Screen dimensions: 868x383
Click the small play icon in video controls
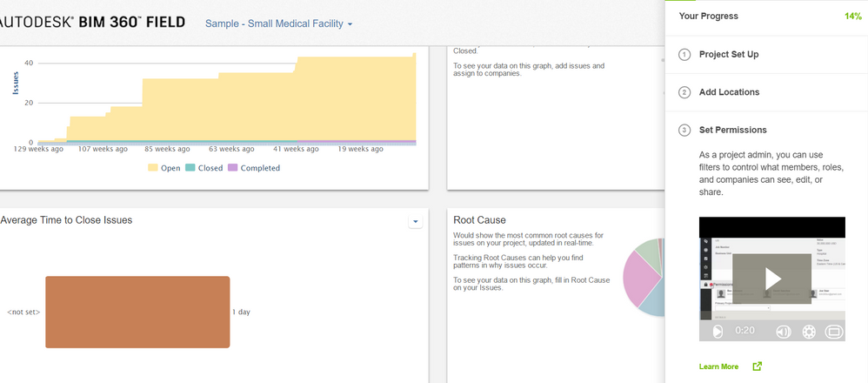click(x=717, y=331)
